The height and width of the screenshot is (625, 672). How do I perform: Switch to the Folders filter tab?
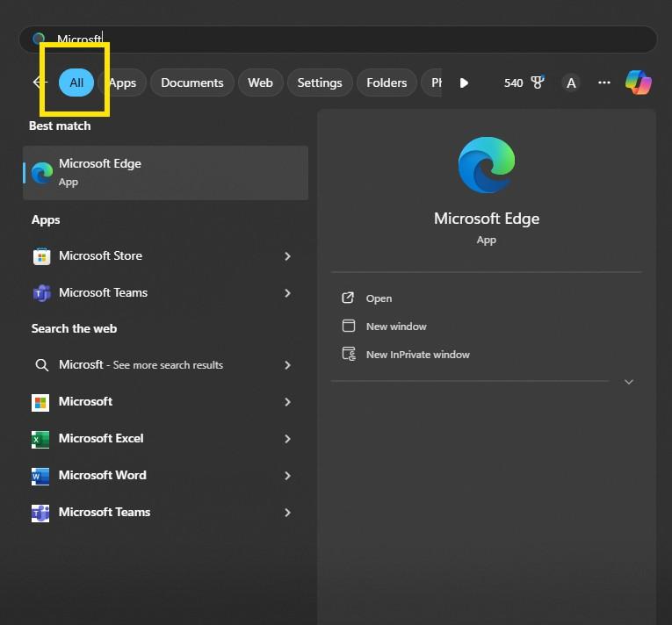point(387,83)
